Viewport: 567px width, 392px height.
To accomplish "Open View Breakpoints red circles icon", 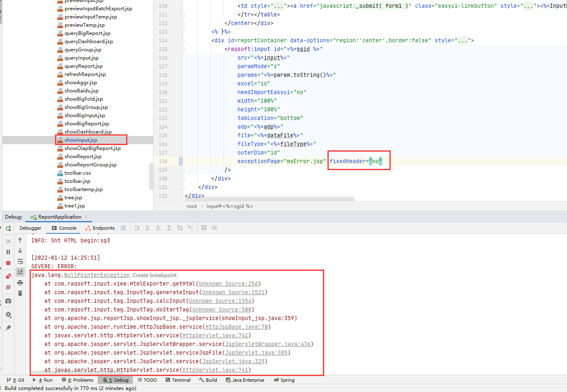I will pyautogui.click(x=8, y=276).
